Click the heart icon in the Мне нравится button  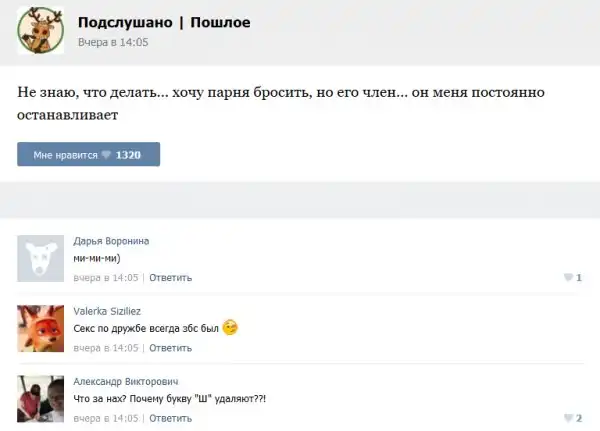(107, 155)
